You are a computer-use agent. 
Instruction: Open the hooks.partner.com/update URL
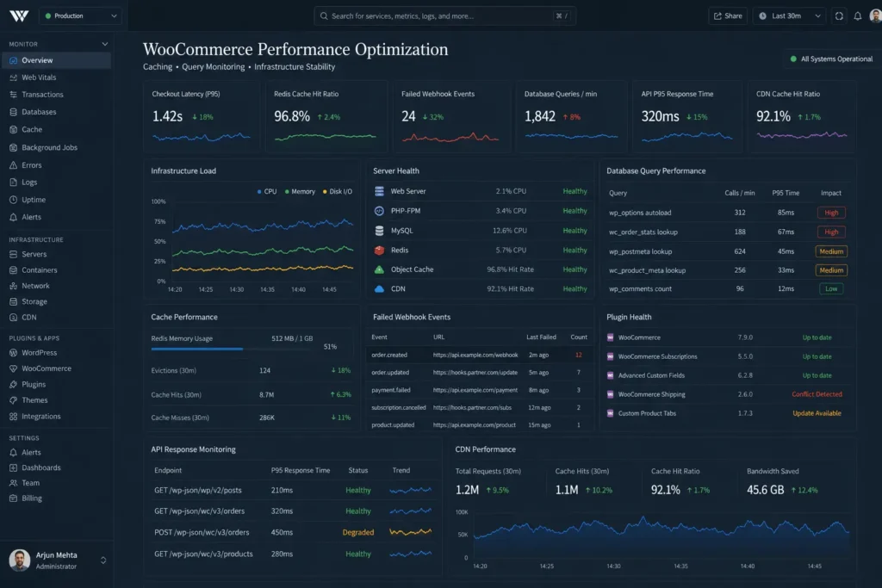(x=475, y=373)
